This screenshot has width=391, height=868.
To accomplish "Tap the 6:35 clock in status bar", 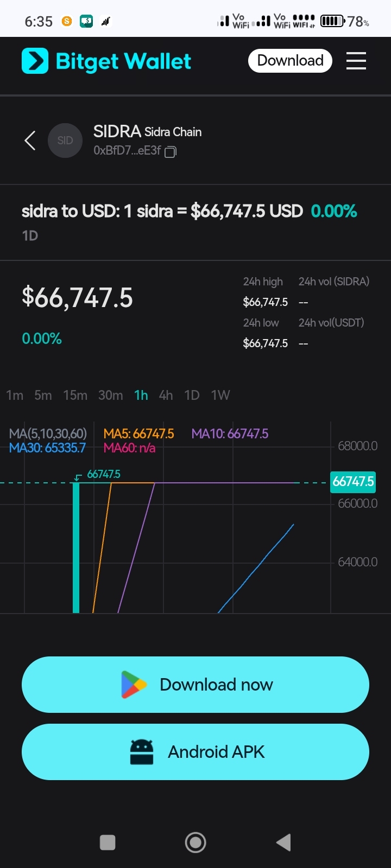I will 39,22.
